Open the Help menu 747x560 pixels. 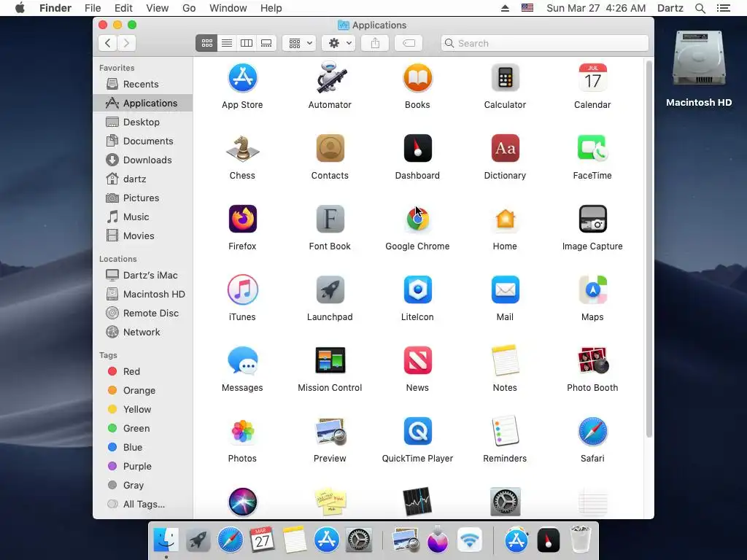coord(271,8)
